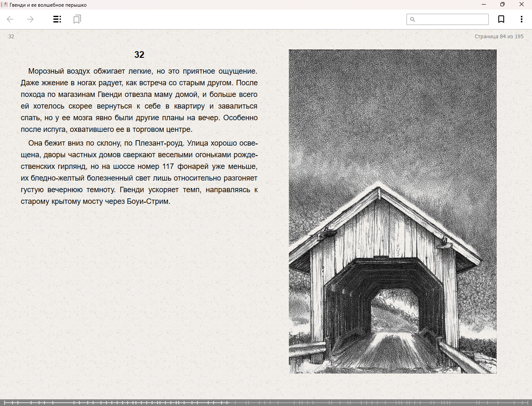Restore down the reader window
Viewport: 532px width, 406px height.
click(502, 5)
